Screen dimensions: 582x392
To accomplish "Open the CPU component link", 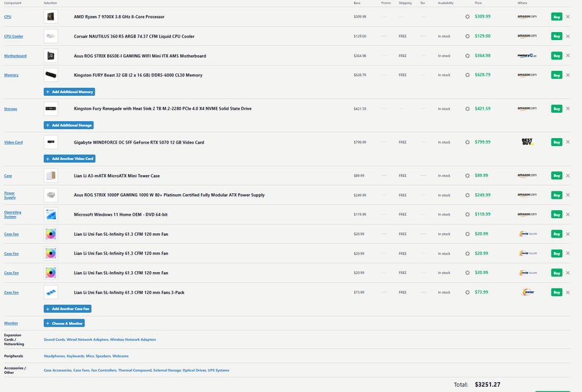I will 7,17.
